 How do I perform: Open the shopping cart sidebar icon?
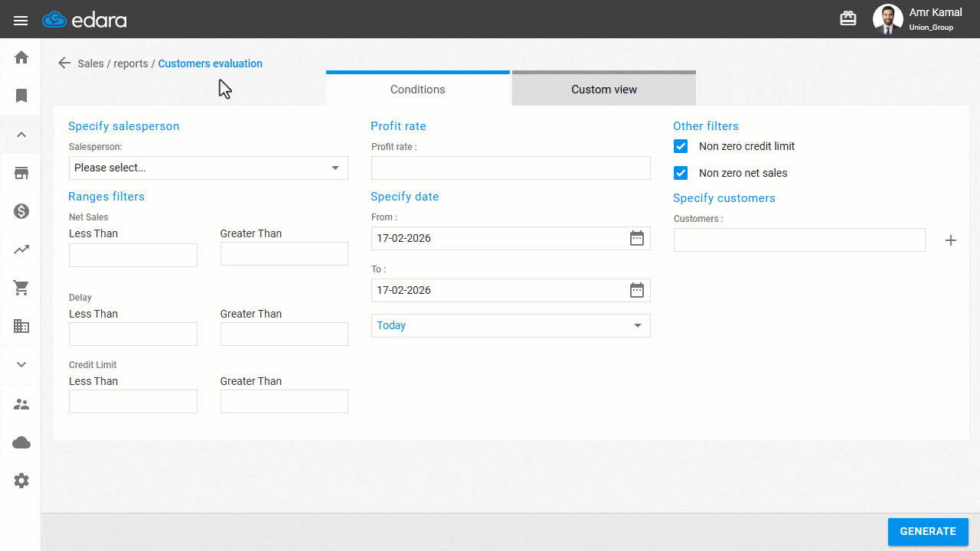point(21,288)
